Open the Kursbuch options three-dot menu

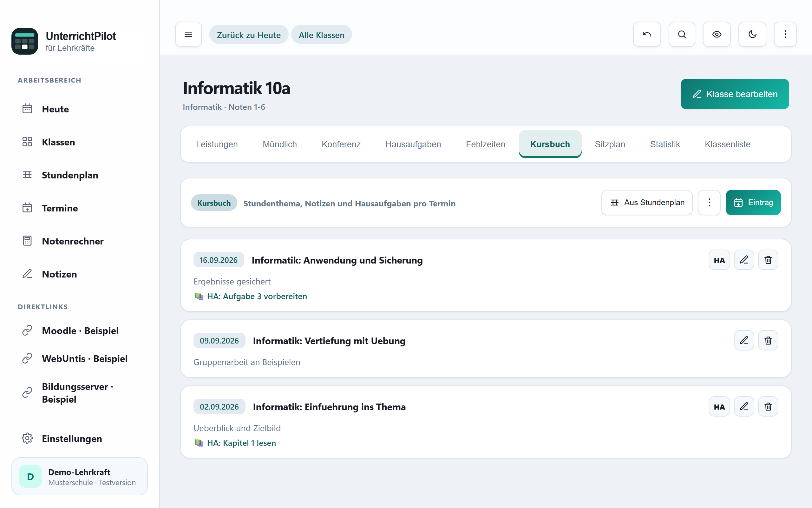709,203
